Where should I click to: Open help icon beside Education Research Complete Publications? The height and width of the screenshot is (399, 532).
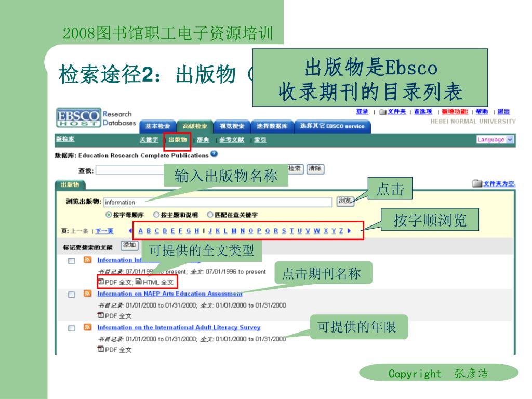214,154
